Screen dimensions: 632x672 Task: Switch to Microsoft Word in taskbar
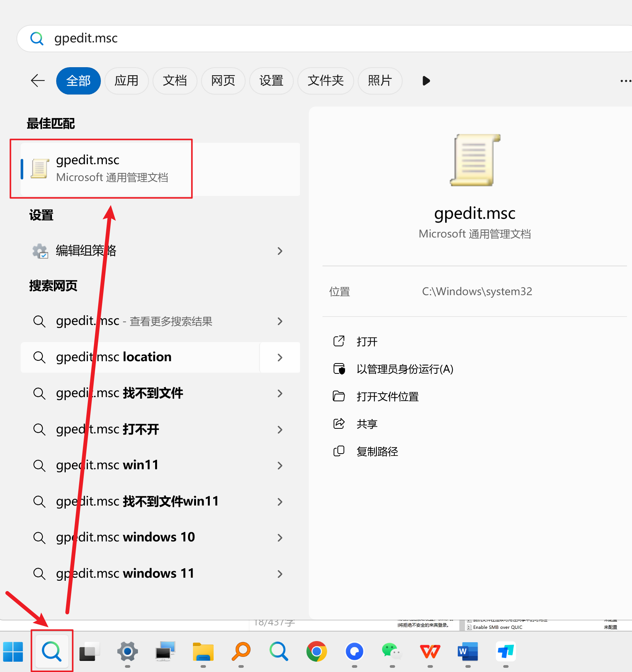(x=468, y=651)
